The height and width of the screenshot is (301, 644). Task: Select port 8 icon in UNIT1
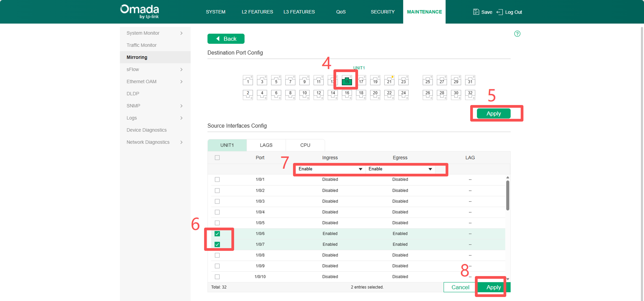point(290,95)
